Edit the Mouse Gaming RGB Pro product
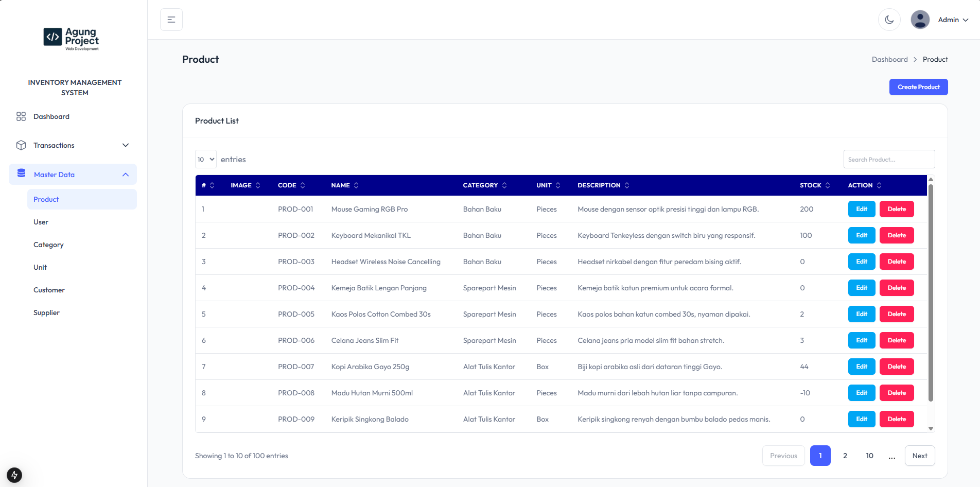 click(x=862, y=209)
